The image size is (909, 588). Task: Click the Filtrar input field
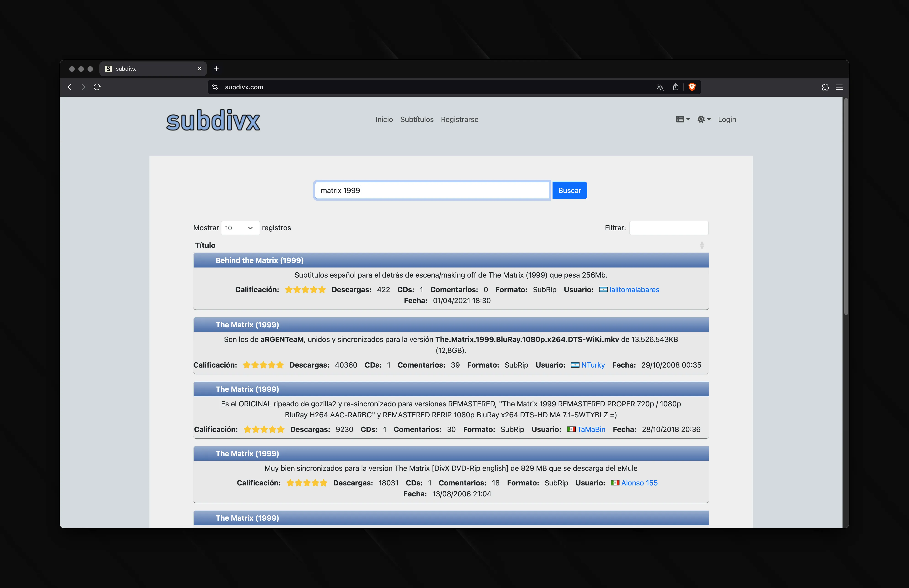[x=669, y=228]
